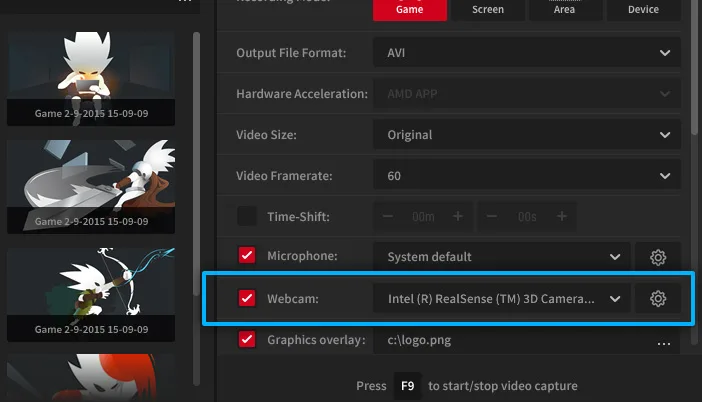702x402 pixels.
Task: Choose Device recording mode
Action: 643,9
